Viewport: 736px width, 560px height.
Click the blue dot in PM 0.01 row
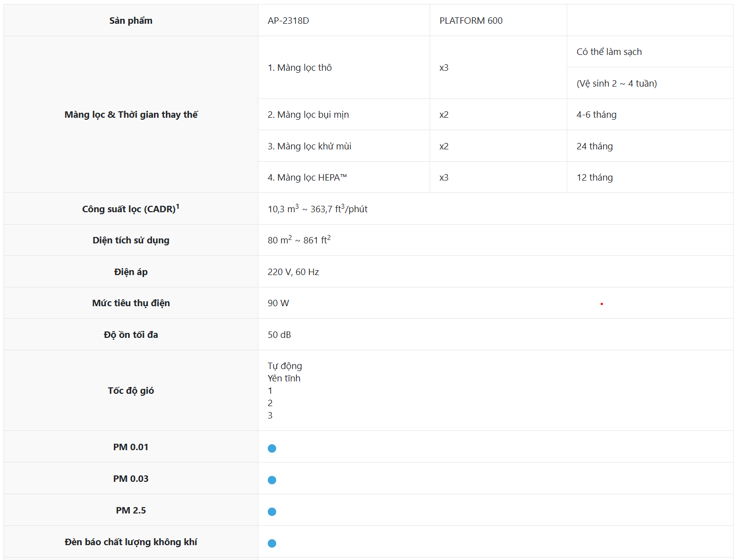tap(272, 448)
